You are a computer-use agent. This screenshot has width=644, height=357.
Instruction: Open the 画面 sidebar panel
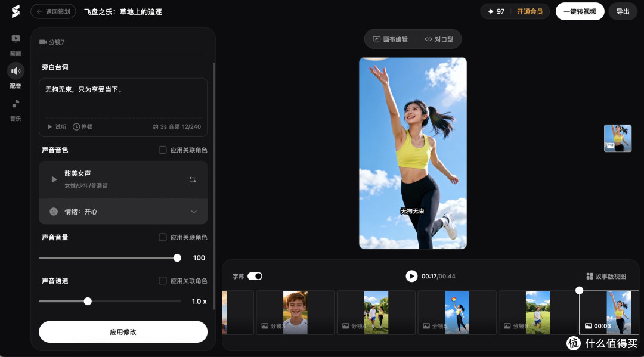tap(16, 45)
